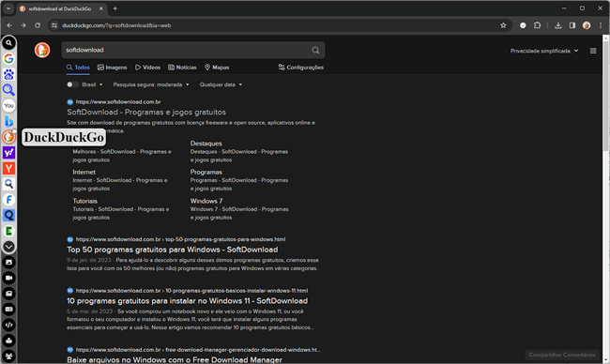Open the DuckDuckGo hamburger menu

point(593,51)
